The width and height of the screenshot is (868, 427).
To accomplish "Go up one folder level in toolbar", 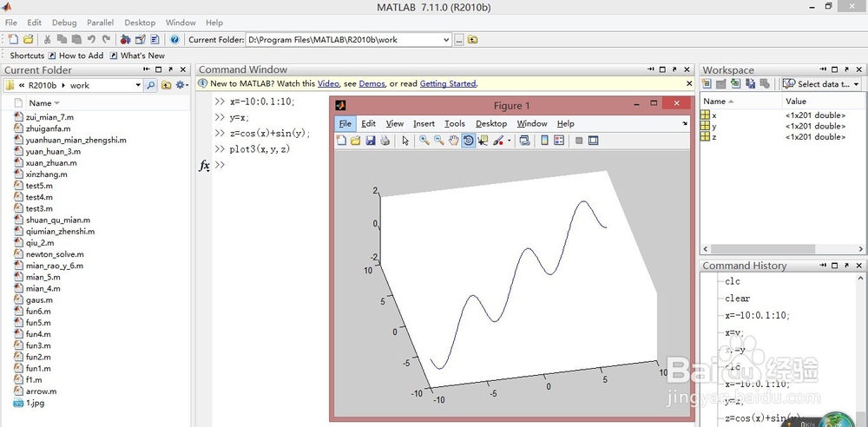I will (x=472, y=39).
